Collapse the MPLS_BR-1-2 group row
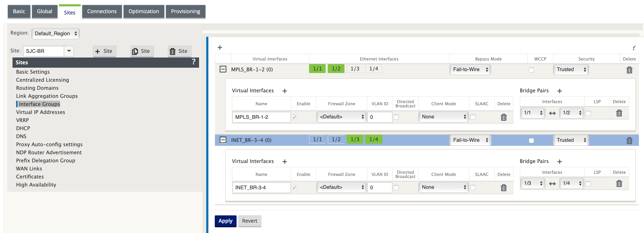 point(223,69)
